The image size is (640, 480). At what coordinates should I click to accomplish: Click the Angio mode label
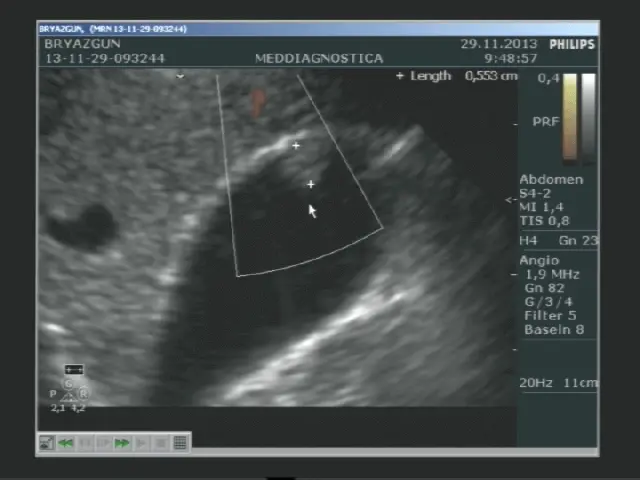click(539, 260)
